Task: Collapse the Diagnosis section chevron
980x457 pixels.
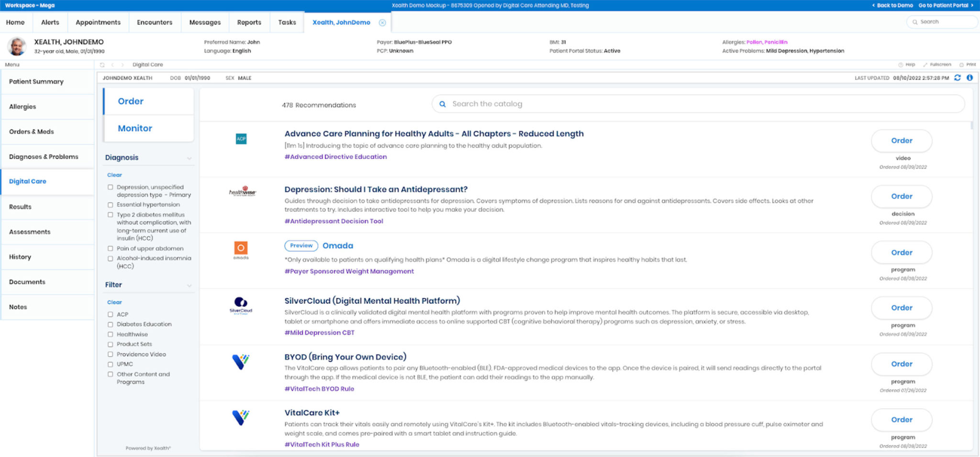Action: pos(189,158)
